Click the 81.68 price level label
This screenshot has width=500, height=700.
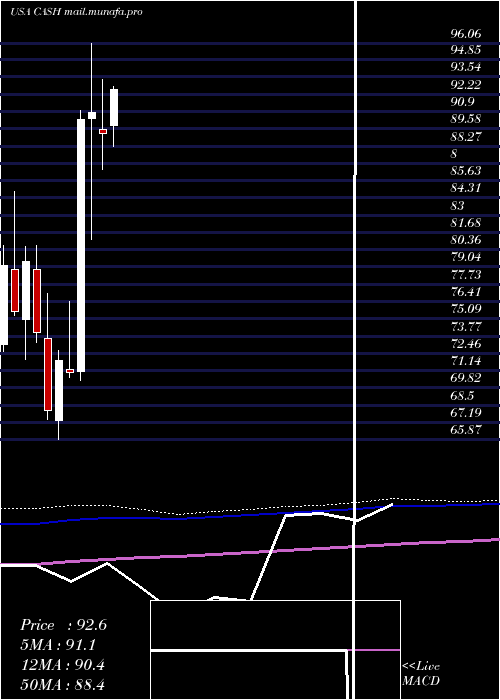click(x=466, y=223)
